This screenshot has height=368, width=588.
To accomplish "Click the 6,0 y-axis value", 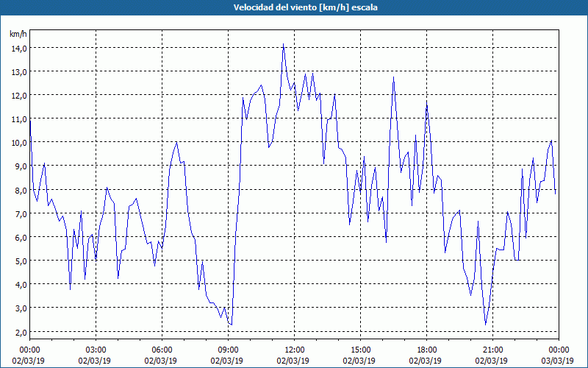I will coord(21,237).
